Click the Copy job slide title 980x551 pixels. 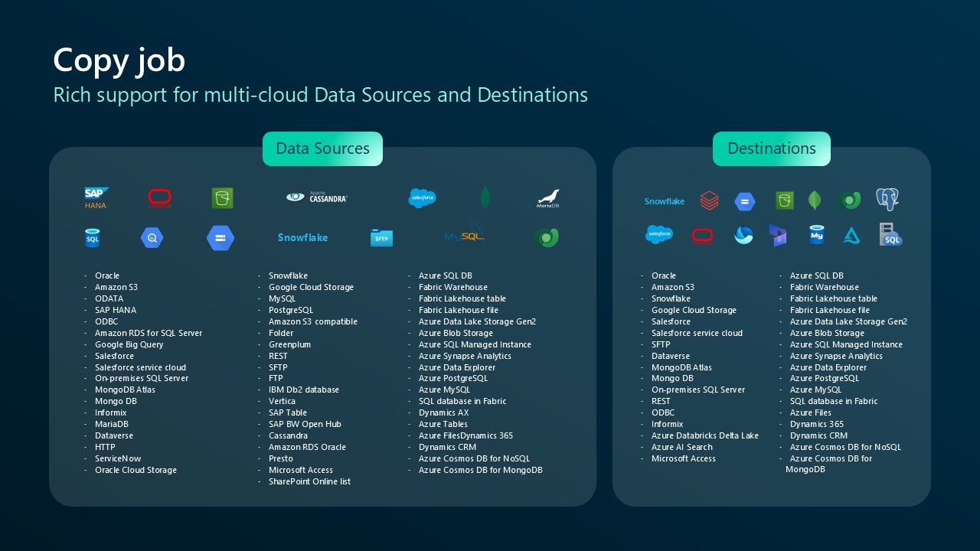119,60
